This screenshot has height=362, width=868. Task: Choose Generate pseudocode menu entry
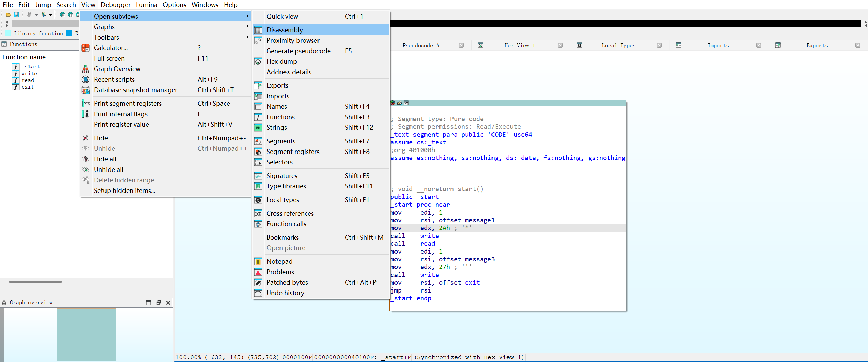pyautogui.click(x=321, y=51)
